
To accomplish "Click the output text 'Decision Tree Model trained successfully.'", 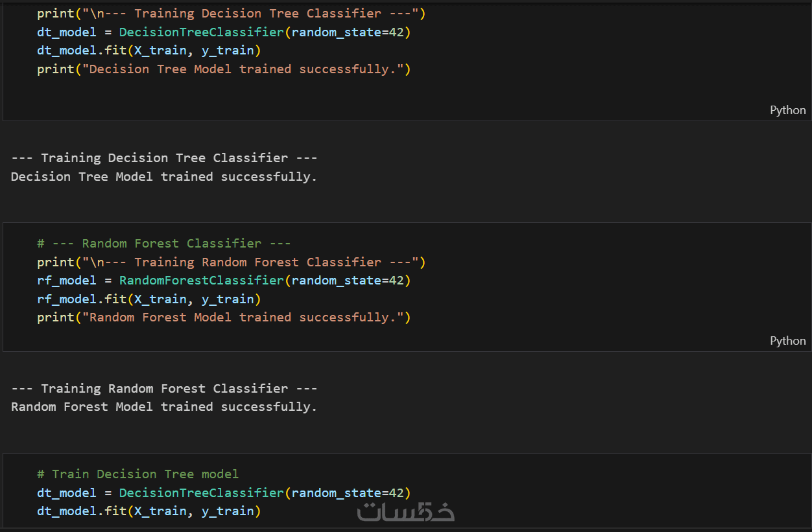I will click(164, 177).
